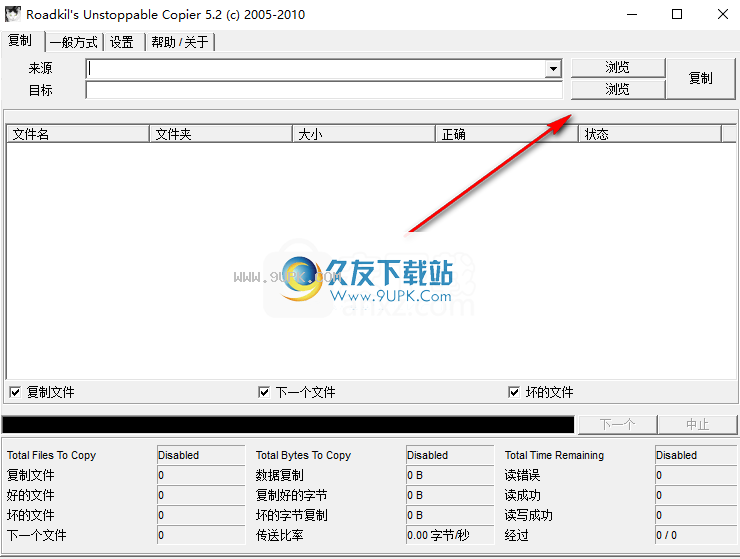
Task: Sort by the 文件名 column header
Action: [x=78, y=134]
